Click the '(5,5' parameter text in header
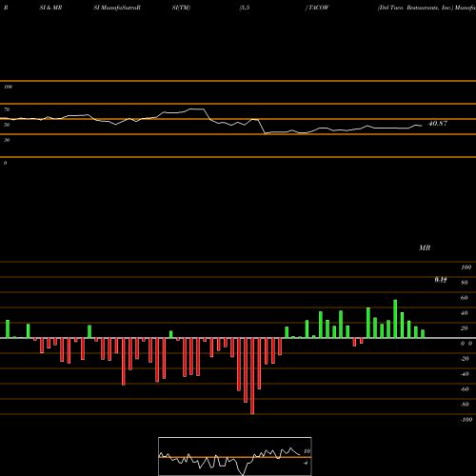Viewport: 476px width, 476px height. [245, 8]
